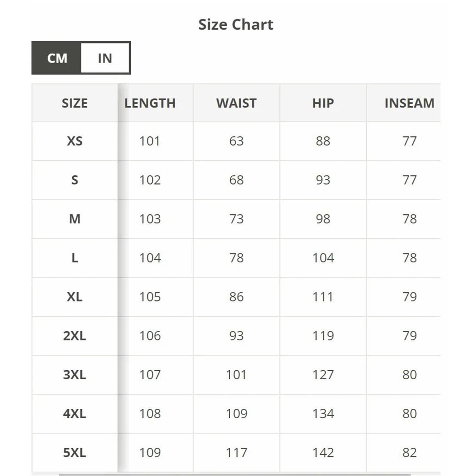Click the SIZE column header
This screenshot has height=476, width=476.
tap(75, 103)
